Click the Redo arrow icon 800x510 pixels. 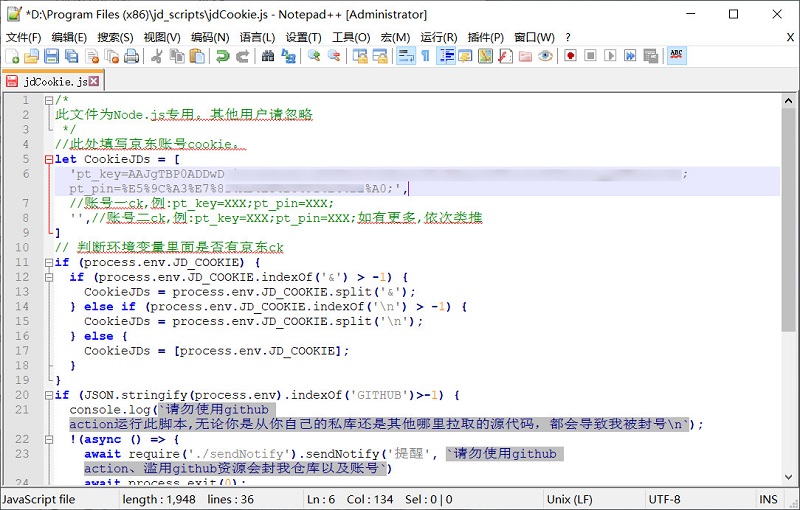click(x=242, y=56)
